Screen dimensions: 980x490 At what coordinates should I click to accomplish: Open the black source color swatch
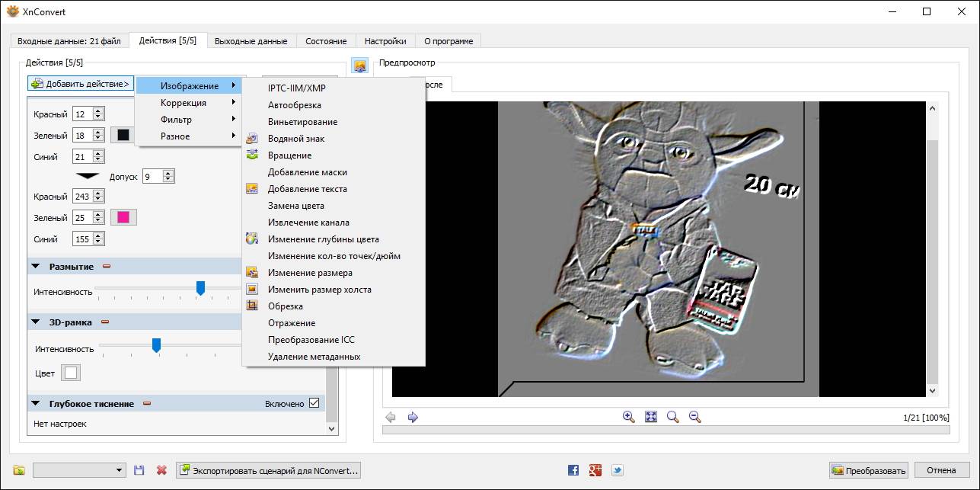pyautogui.click(x=123, y=135)
